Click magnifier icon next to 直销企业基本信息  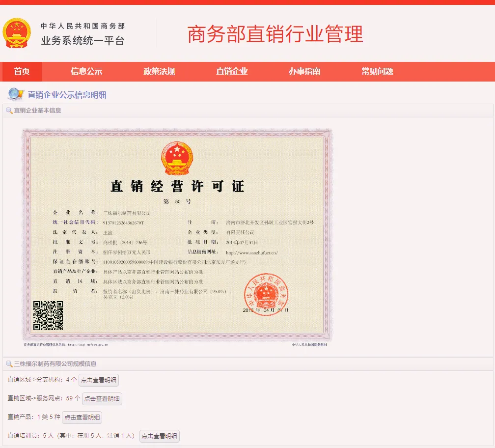click(x=9, y=111)
